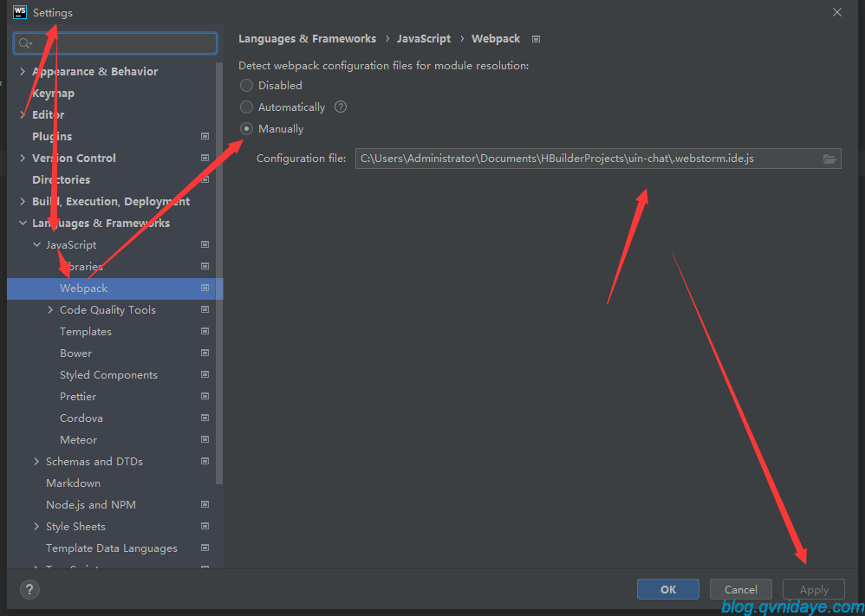This screenshot has height=616, width=865.
Task: Click the project-level icon beside Code Quality Tools
Action: 205,309
